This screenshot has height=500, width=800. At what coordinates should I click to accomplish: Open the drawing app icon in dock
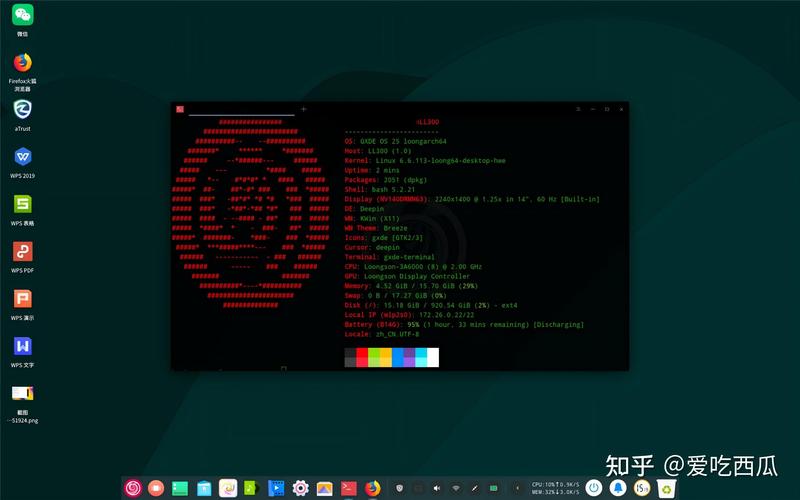(x=228, y=488)
